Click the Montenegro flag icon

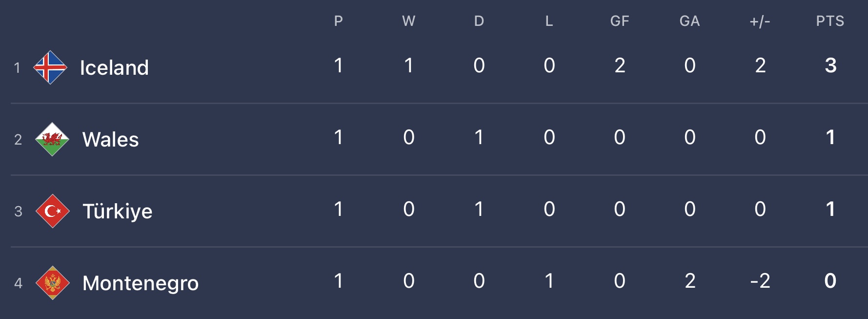pyautogui.click(x=53, y=283)
